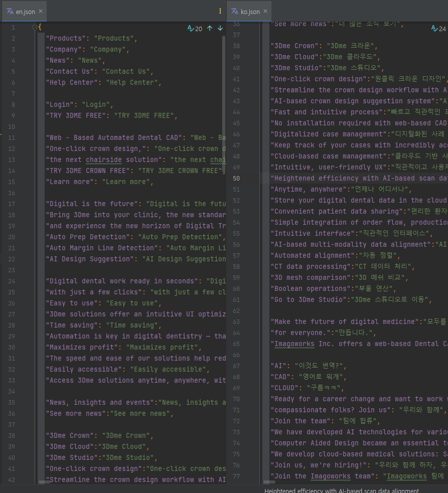Open the typo inspection widget showing 20
The height and width of the screenshot is (493, 448).
click(x=195, y=29)
